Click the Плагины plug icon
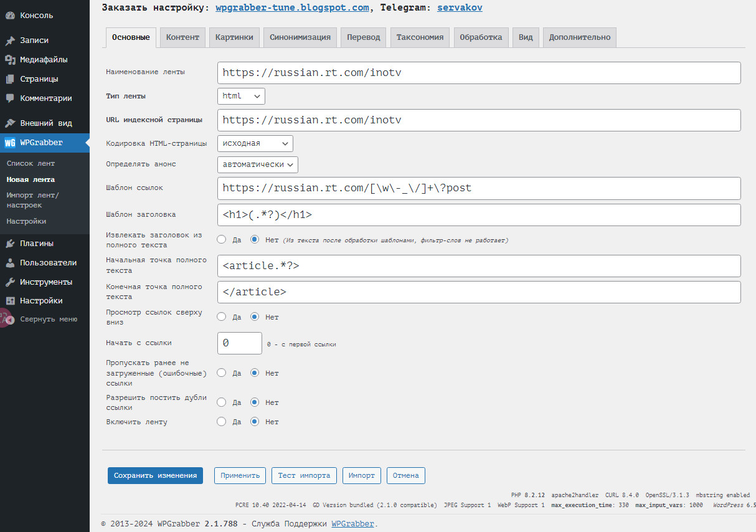756x532 pixels. [x=10, y=244]
